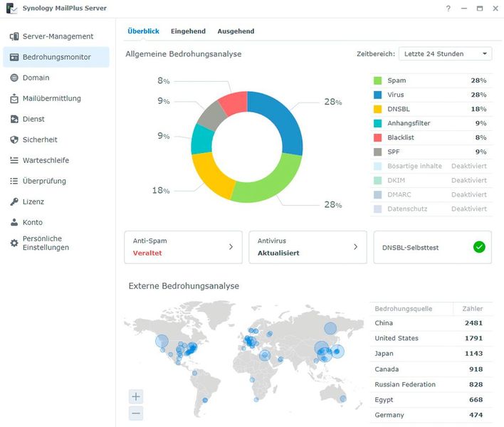
Task: Open the Zeitbereich dropdown
Action: pyautogui.click(x=445, y=54)
